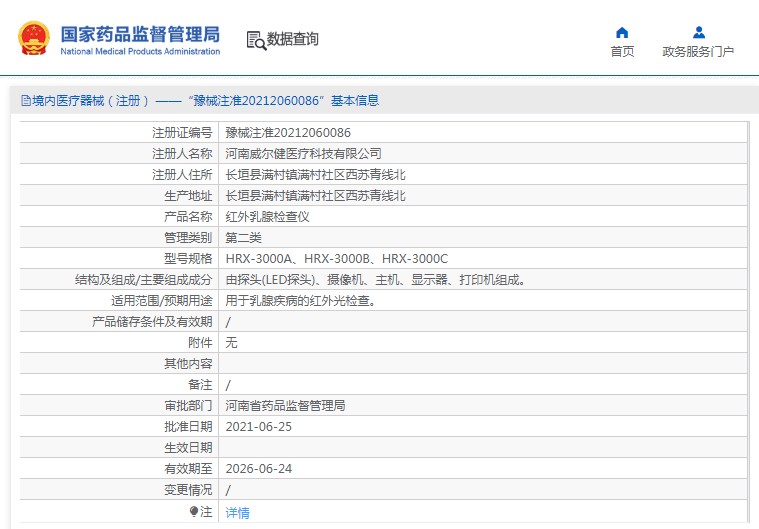Select approval date 2021-06-25
The width and height of the screenshot is (759, 529).
[258, 427]
